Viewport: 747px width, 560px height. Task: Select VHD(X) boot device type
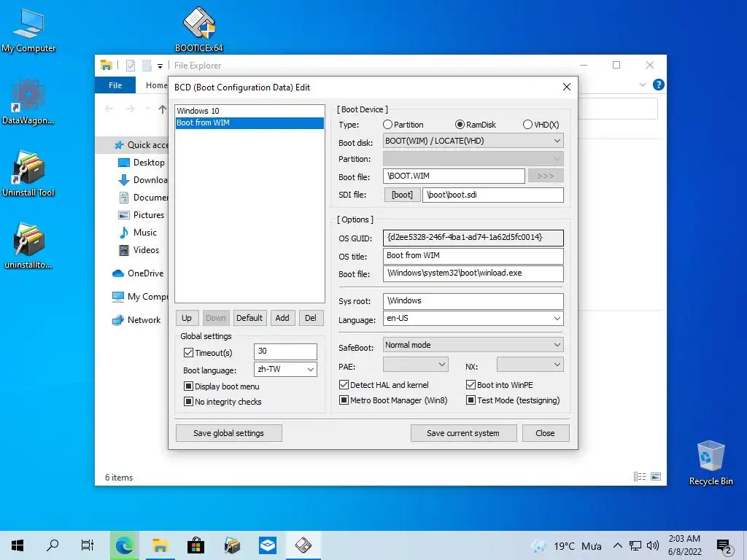click(541, 125)
